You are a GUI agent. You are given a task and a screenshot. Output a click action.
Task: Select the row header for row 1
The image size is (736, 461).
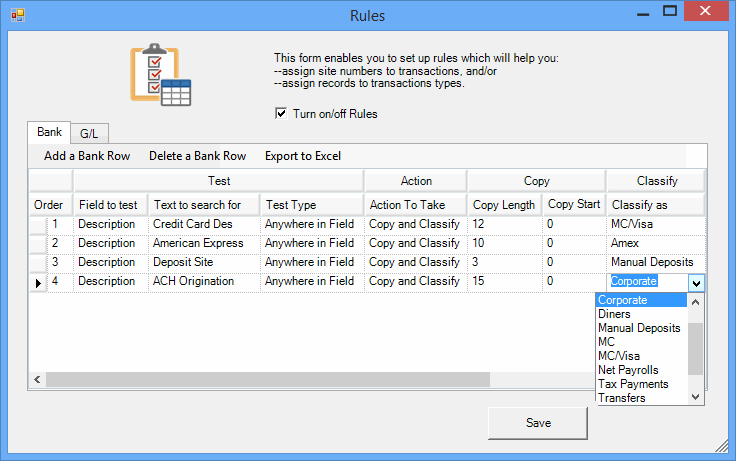click(39, 225)
